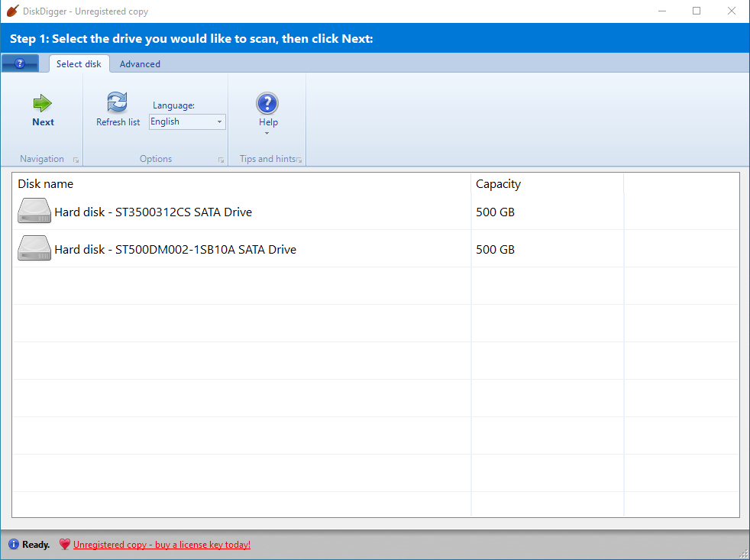
Task: Open the Options group dialog launcher
Action: [221, 160]
